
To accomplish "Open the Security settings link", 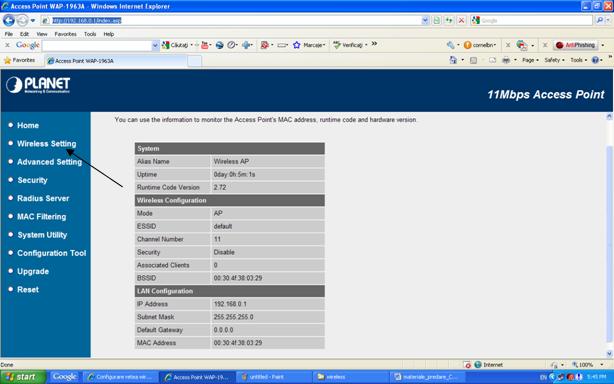I will [x=33, y=180].
